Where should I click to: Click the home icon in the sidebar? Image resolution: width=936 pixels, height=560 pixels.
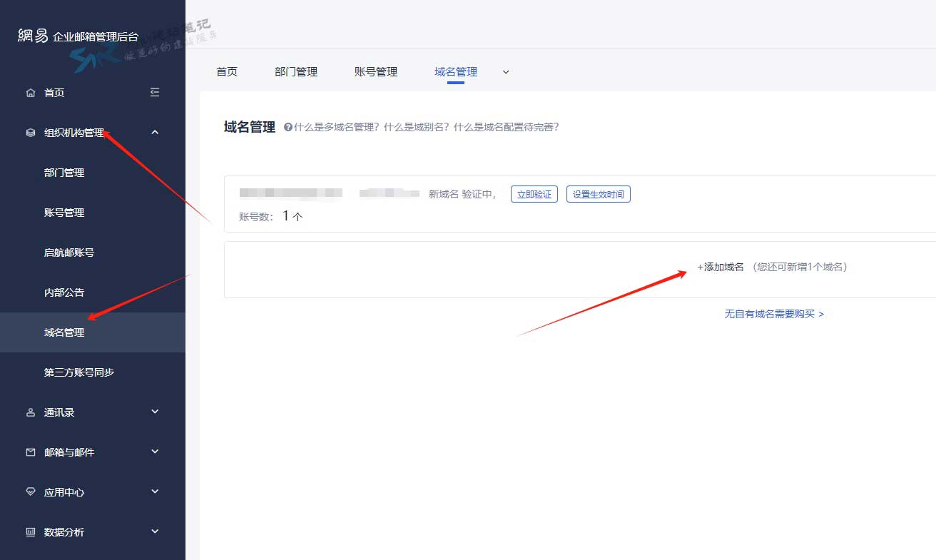[x=30, y=93]
